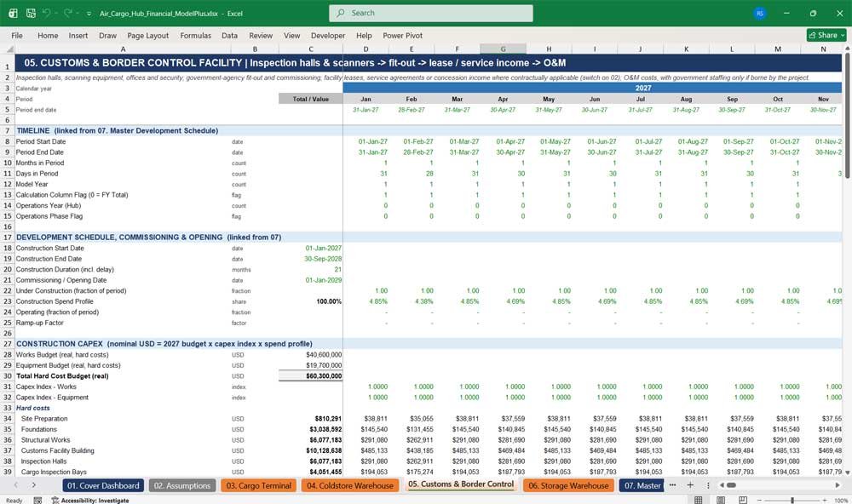Click the vertical scrollbar up arrow
This screenshot has width=852, height=504.
click(x=847, y=49)
